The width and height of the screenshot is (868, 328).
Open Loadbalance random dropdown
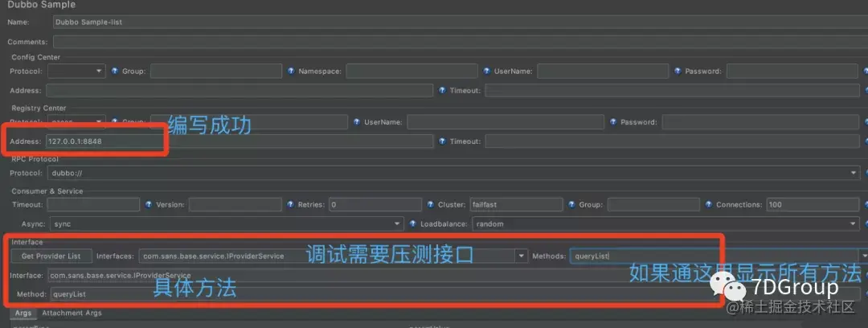(x=666, y=223)
